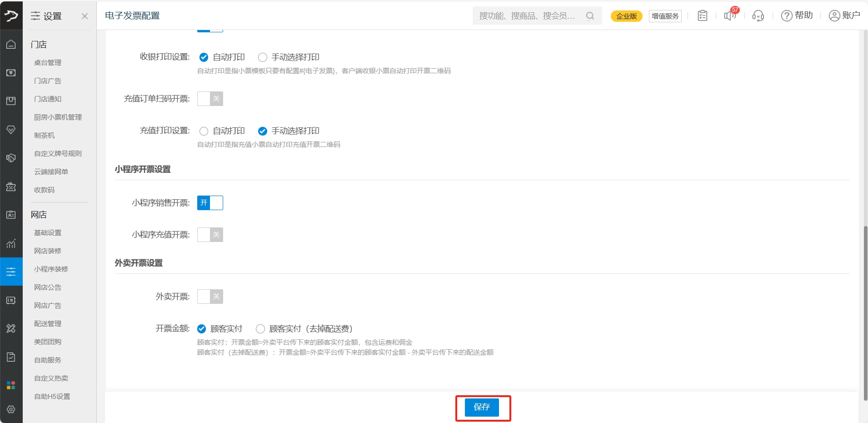Open 网店装修 menu item
Image resolution: width=868 pixels, height=423 pixels.
[x=48, y=251]
